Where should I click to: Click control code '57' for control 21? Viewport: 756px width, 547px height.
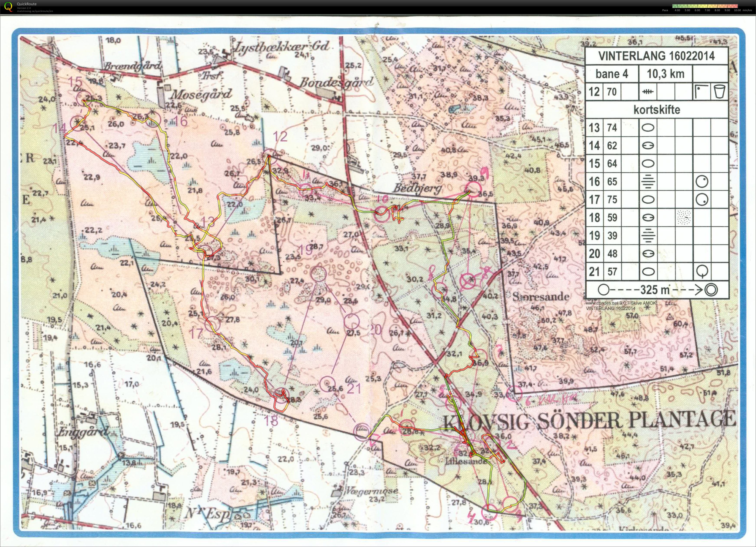[612, 271]
